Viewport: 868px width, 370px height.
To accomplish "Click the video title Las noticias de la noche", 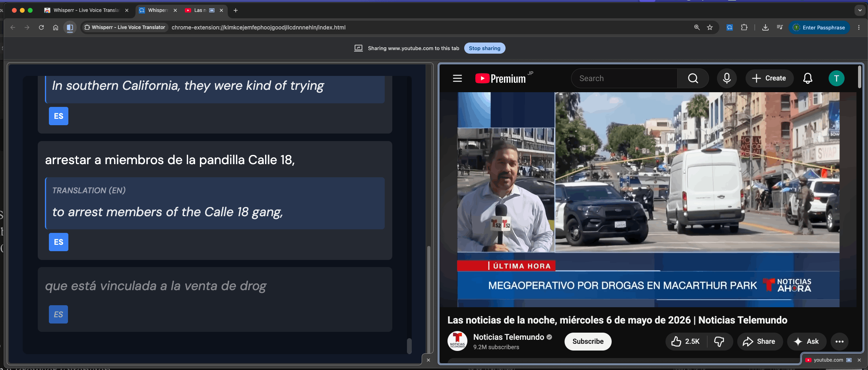I will (x=617, y=320).
